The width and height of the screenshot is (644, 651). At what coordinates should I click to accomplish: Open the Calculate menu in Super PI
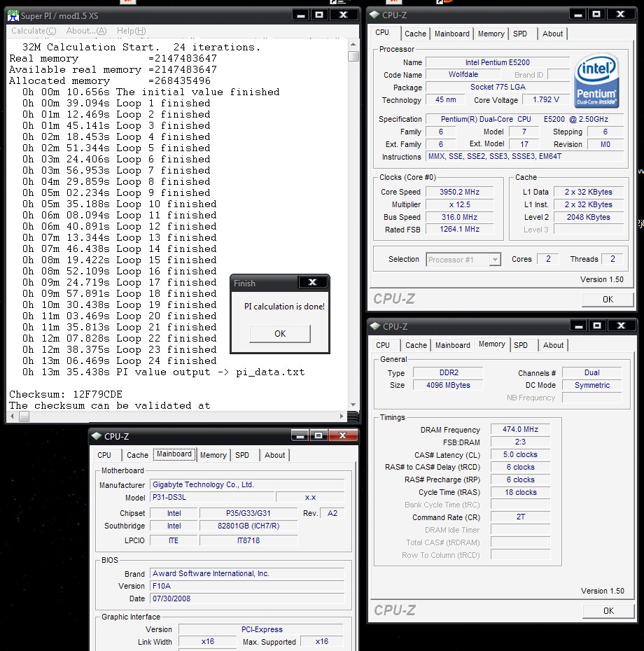(34, 31)
